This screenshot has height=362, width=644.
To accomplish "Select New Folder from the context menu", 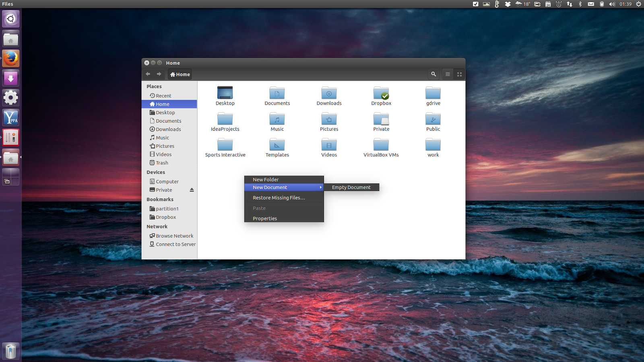I will click(265, 179).
